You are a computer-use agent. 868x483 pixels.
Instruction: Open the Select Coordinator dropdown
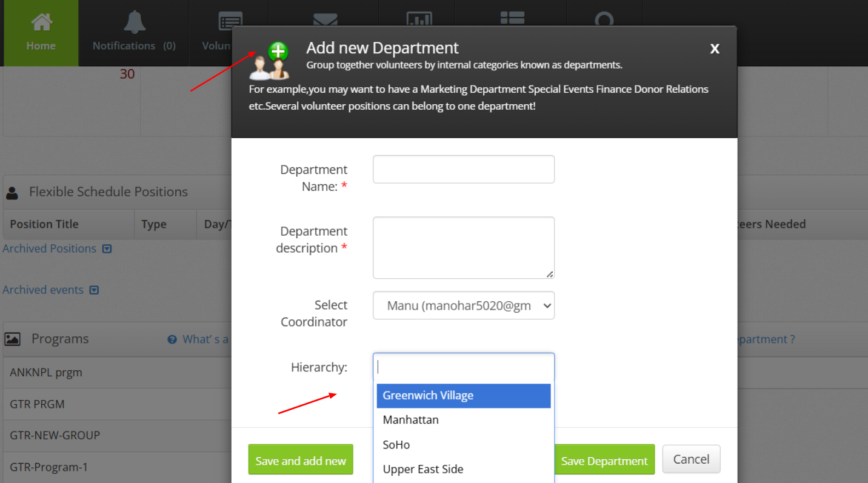[x=463, y=306]
